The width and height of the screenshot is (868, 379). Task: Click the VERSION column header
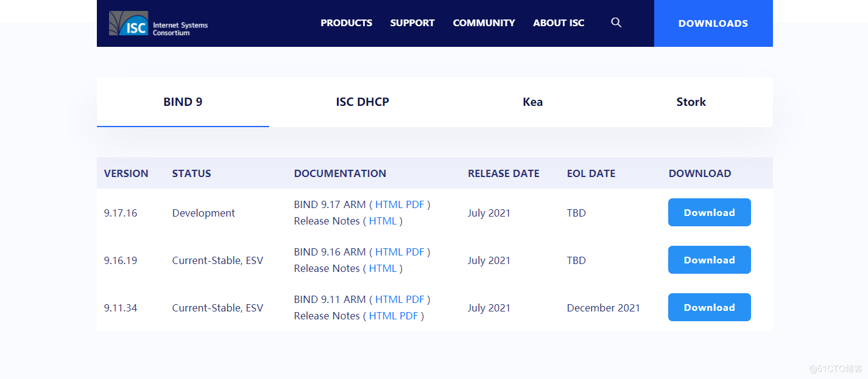coord(126,173)
